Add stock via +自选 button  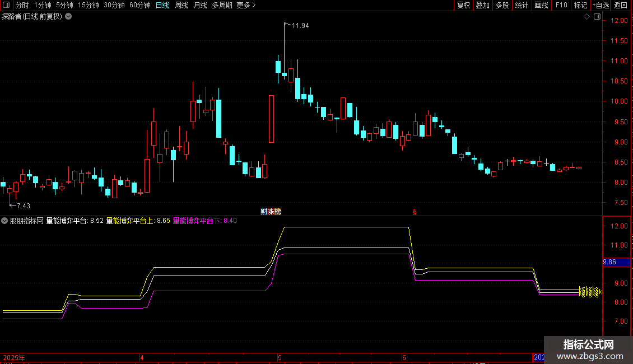coord(601,5)
